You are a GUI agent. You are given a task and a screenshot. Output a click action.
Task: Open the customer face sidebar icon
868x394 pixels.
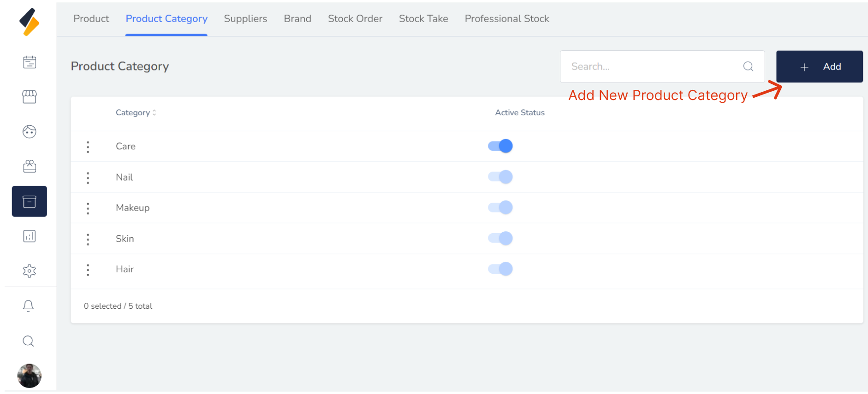click(x=30, y=132)
